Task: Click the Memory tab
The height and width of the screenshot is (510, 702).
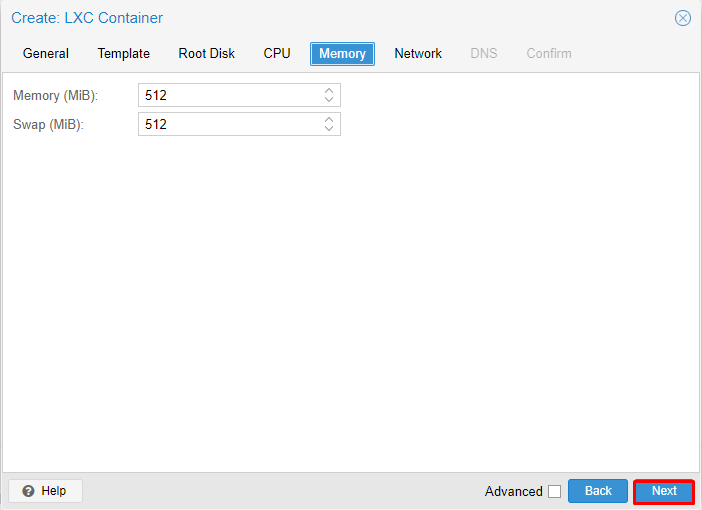Action: tap(342, 54)
